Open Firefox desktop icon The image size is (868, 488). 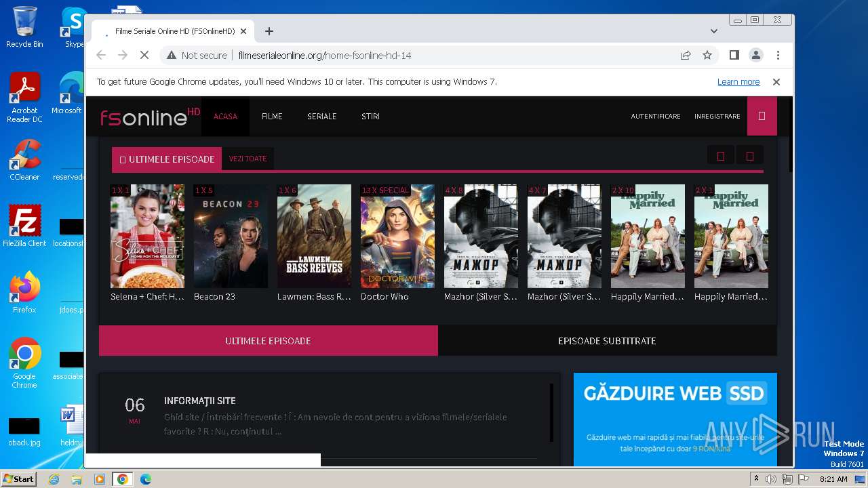point(24,292)
